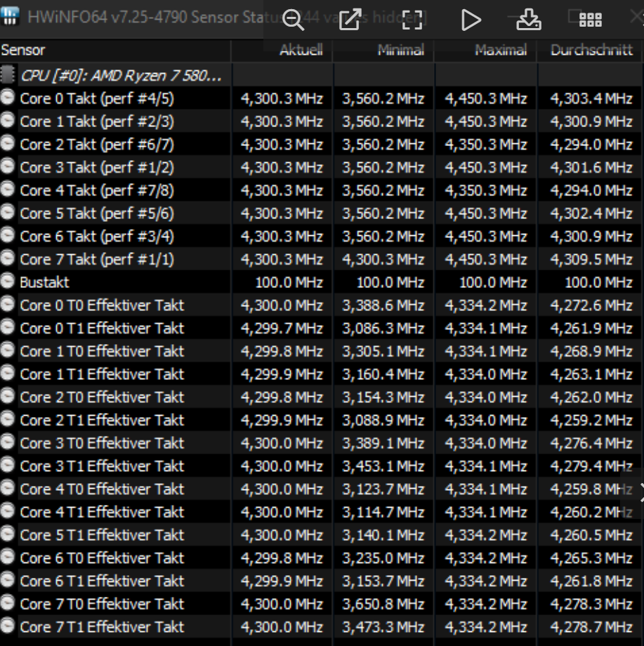Click clock icon for Core 1 T0 Effektiver Takt
The image size is (644, 646).
8,350
